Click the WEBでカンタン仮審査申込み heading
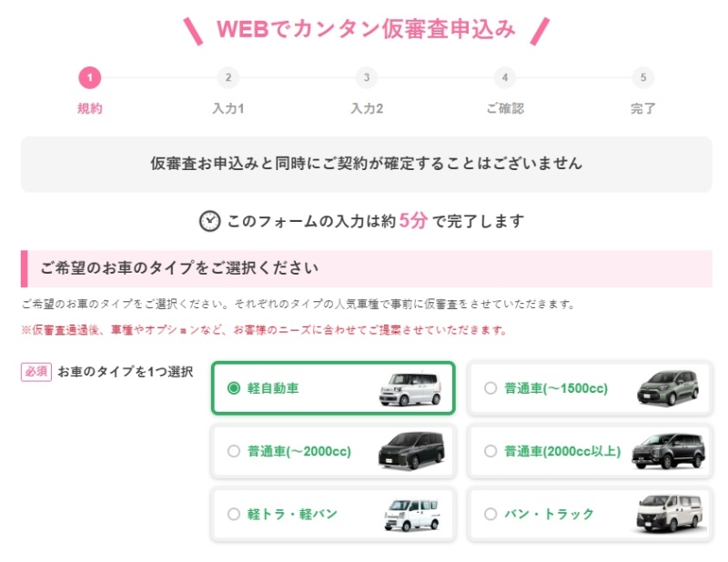The width and height of the screenshot is (728, 562). click(x=366, y=29)
